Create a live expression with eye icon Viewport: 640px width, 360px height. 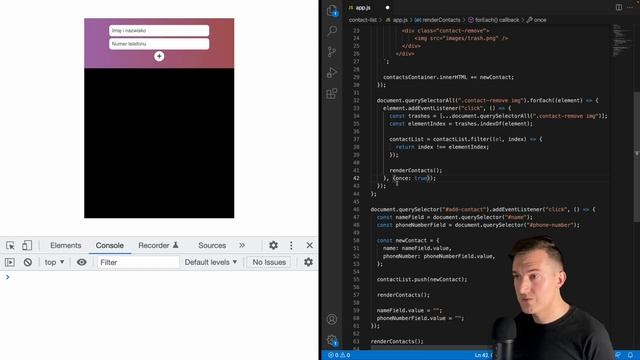[x=82, y=262]
